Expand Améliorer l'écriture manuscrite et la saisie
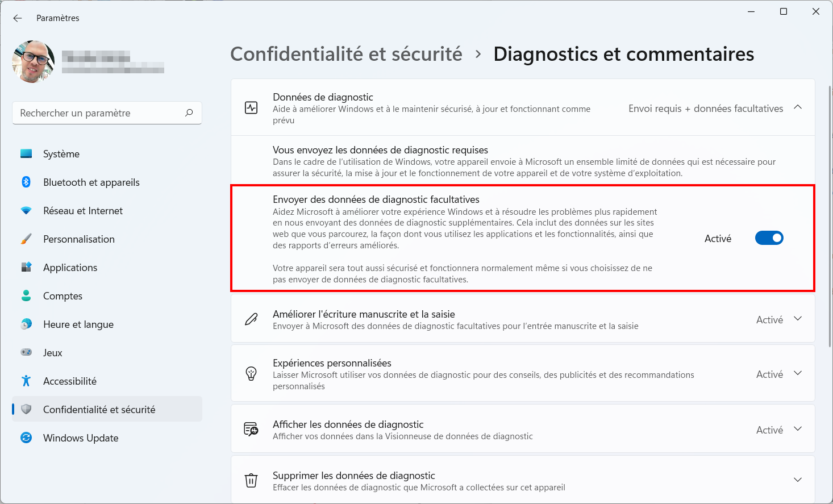Screen dimensions: 833x504 pos(798,319)
